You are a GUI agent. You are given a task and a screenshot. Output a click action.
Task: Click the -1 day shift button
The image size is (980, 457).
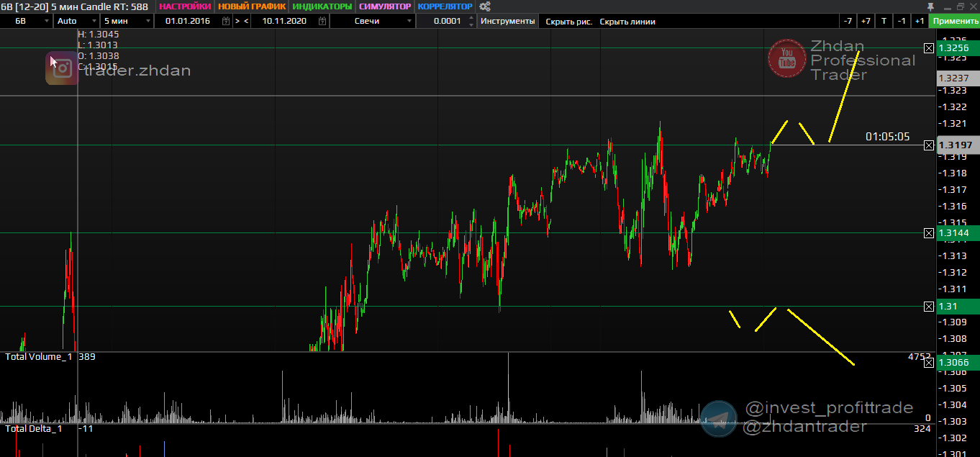pos(902,21)
